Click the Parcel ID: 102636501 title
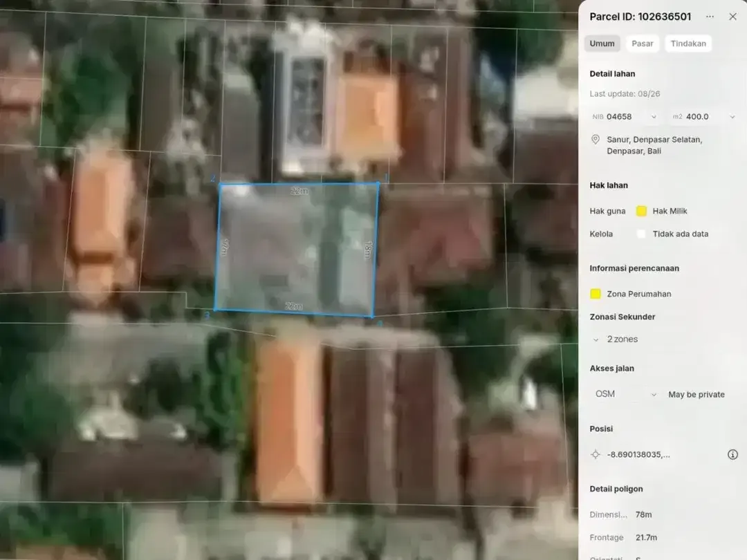Viewport: 747px width, 560px height. point(640,17)
